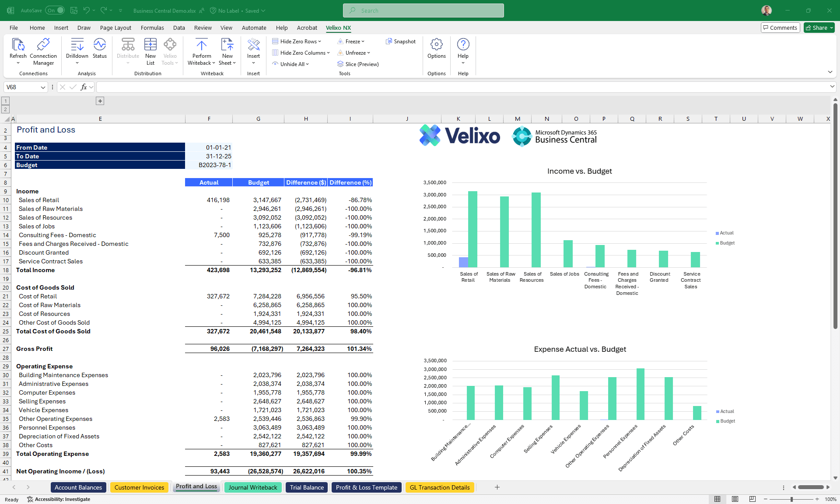
Task: Click the Slice (Preview) tool
Action: pos(358,64)
